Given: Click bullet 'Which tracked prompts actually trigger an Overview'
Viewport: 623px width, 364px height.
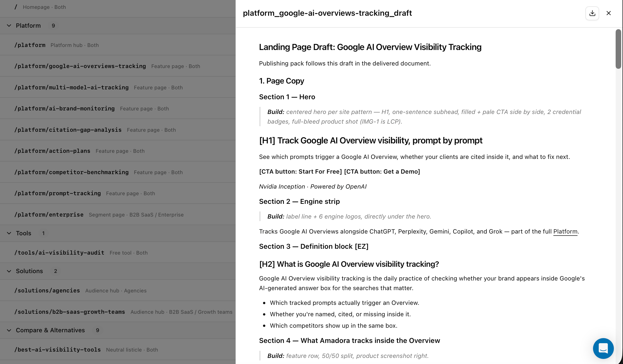Looking at the screenshot, I should pos(345,303).
